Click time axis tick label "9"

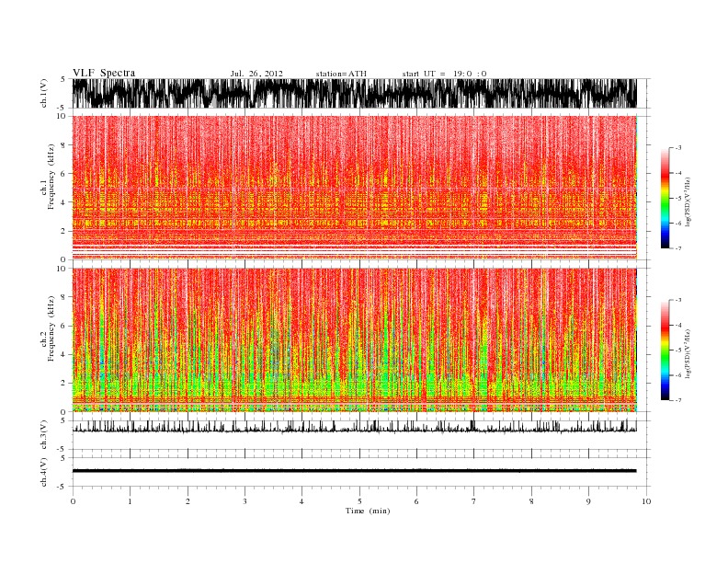(x=588, y=501)
